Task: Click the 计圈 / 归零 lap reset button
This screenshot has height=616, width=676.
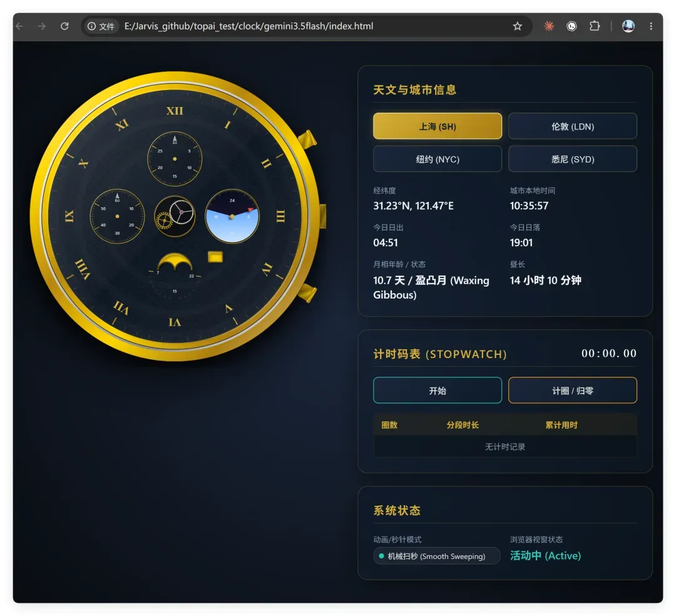Action: [573, 390]
